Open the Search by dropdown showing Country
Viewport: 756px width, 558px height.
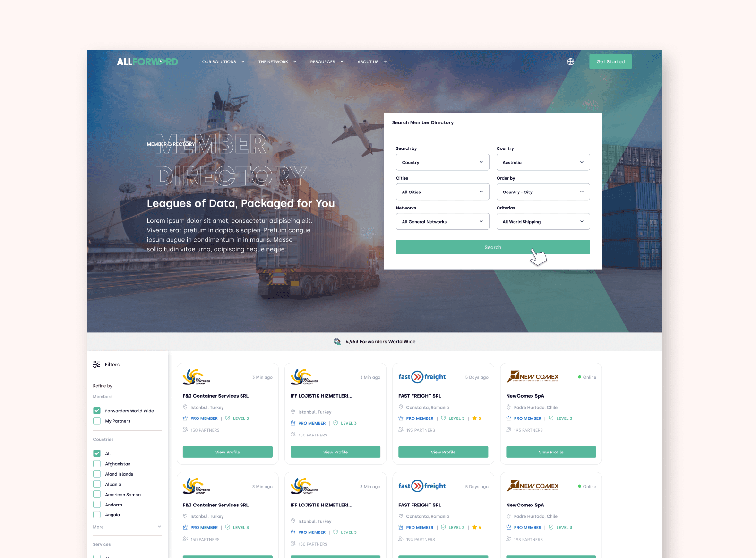[442, 162]
